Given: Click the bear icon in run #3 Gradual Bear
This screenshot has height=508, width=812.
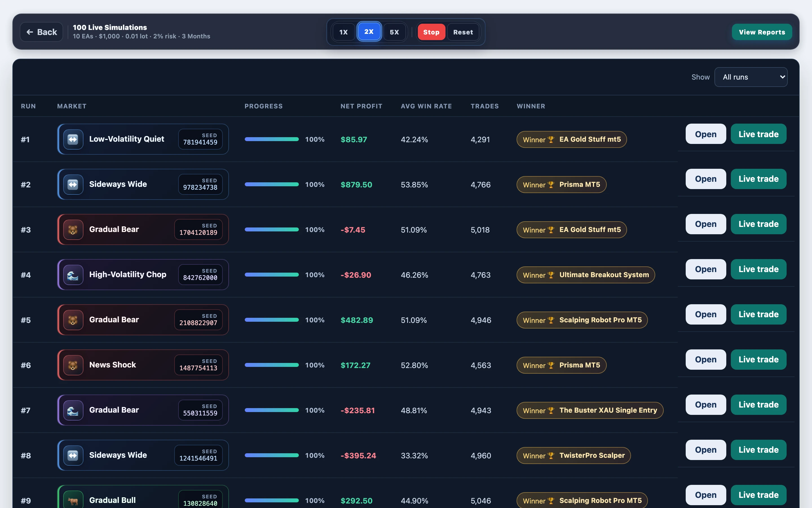Looking at the screenshot, I should 73,229.
